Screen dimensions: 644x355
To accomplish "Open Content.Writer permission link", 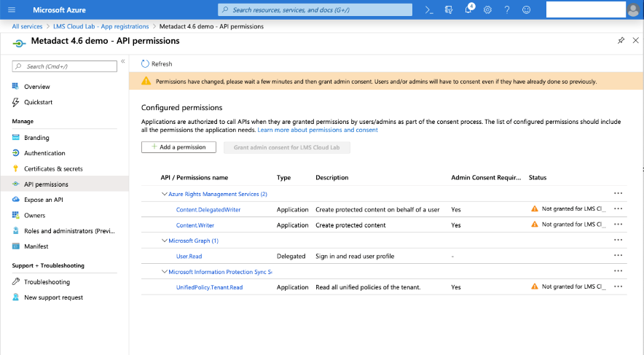I will coord(195,225).
